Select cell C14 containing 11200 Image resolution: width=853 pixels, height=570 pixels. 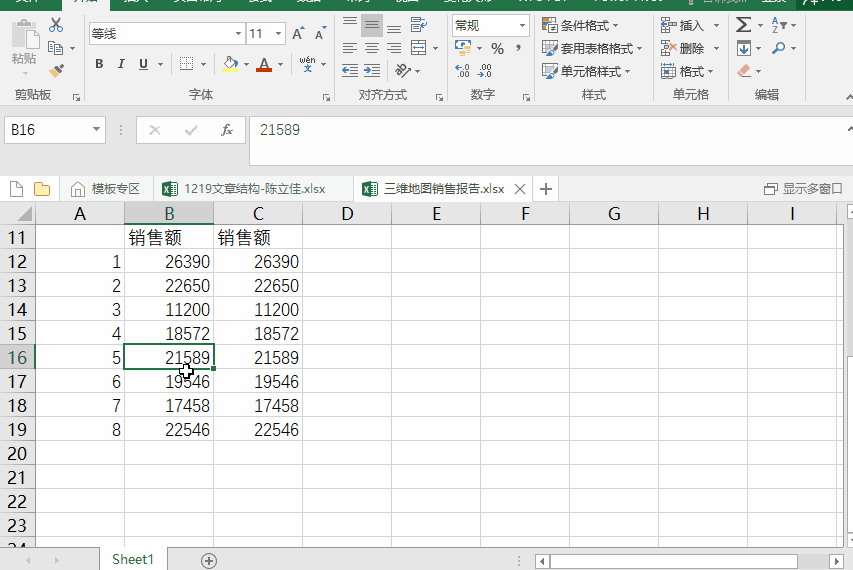tap(258, 309)
